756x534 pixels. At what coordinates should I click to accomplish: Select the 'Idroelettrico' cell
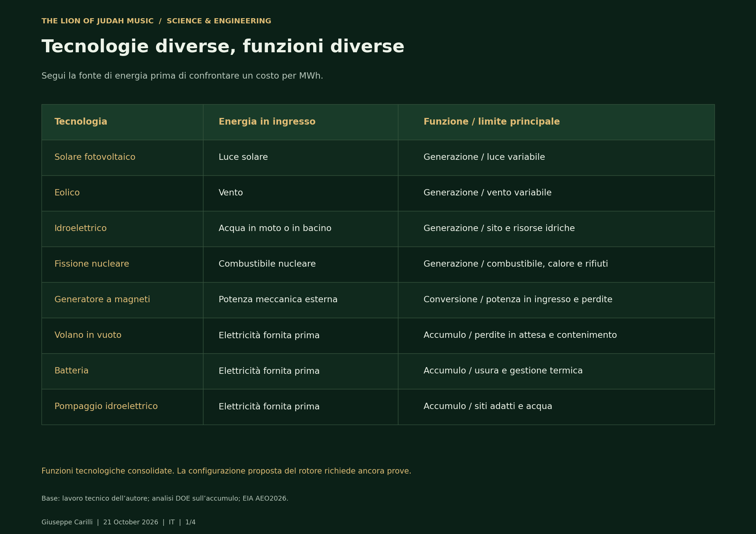tap(122, 229)
